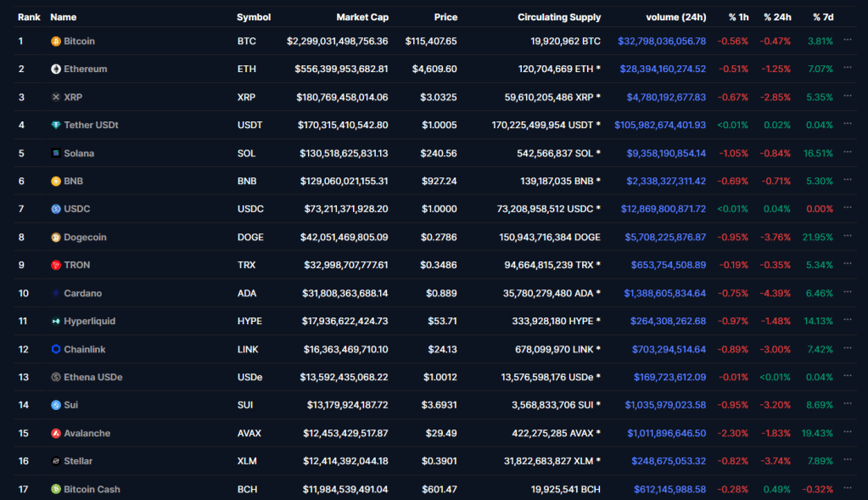
Task: Expand options menu for Cardano row
Action: click(847, 293)
